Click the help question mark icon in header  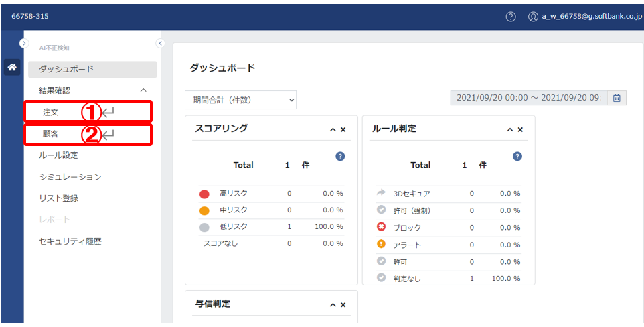[511, 17]
